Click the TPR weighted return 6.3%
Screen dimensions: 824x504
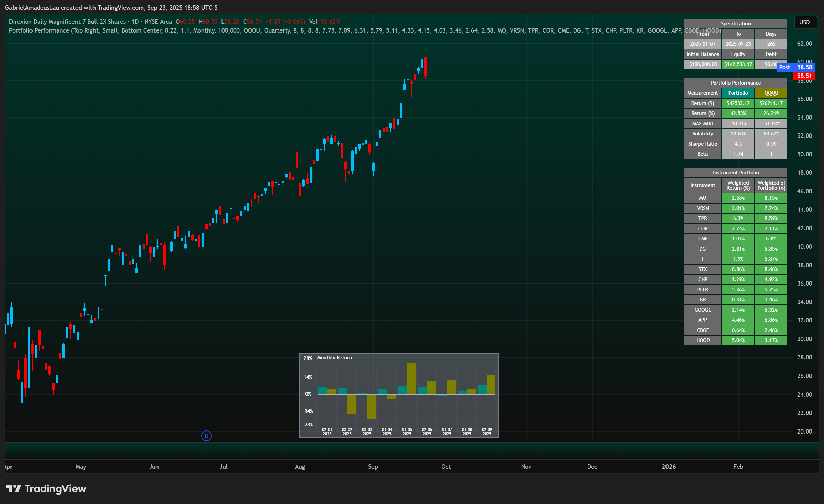click(738, 218)
